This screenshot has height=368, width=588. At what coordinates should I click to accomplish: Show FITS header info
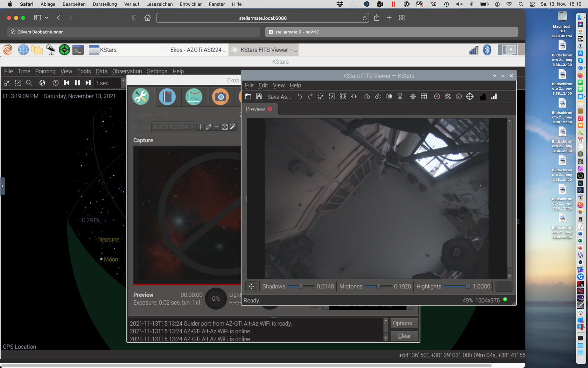coord(459,96)
